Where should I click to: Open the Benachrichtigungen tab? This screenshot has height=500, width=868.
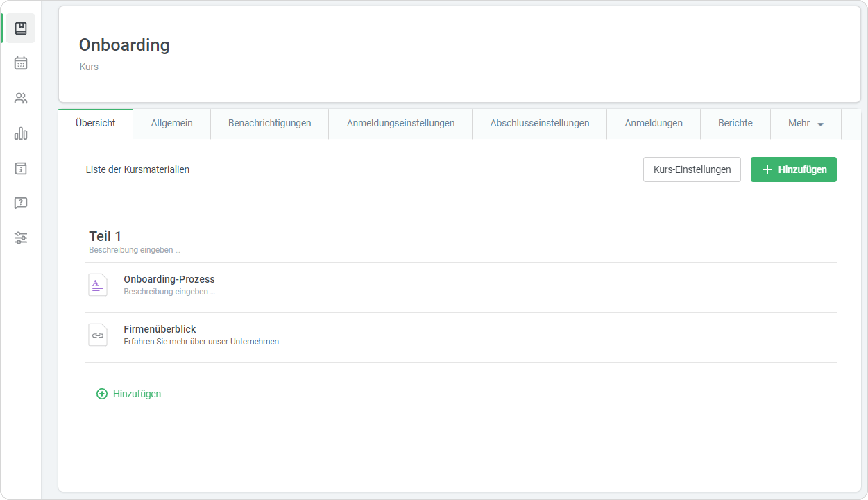point(270,124)
